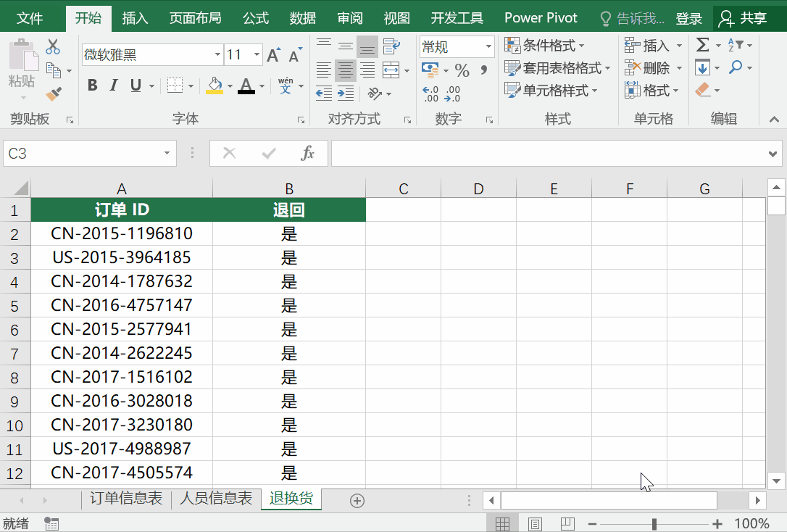Open the 文件 File tab
Image resolution: width=787 pixels, height=532 pixels.
click(29, 19)
